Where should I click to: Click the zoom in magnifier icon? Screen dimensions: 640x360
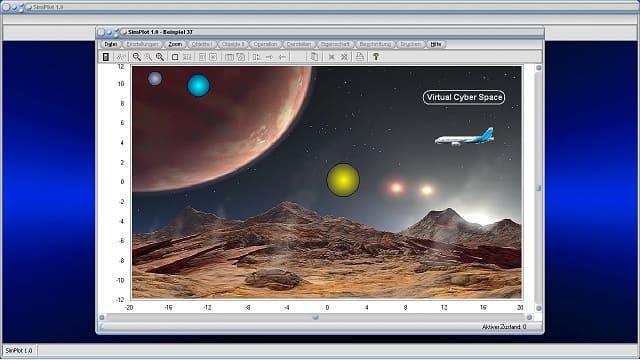[x=136, y=57]
